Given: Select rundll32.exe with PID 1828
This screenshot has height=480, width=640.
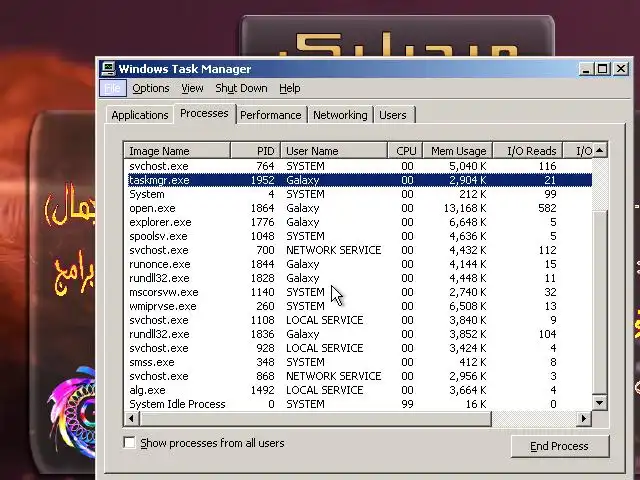Looking at the screenshot, I should 360,278.
